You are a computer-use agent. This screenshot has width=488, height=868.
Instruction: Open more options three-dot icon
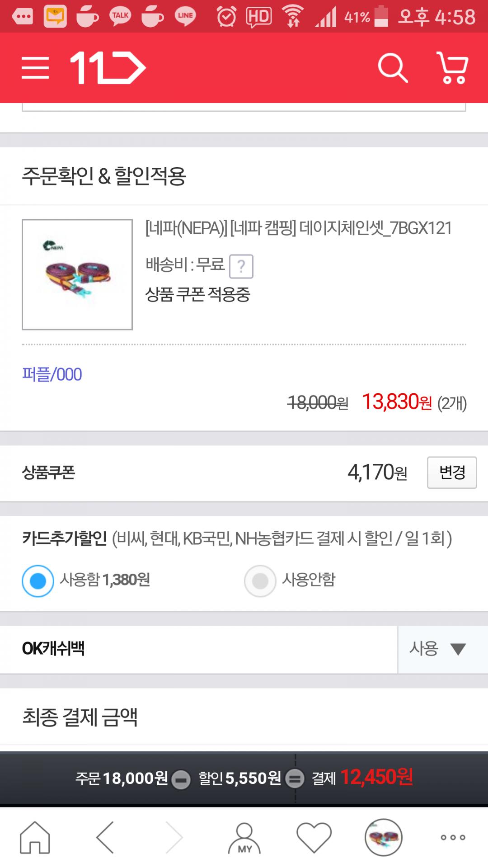pos(453,837)
